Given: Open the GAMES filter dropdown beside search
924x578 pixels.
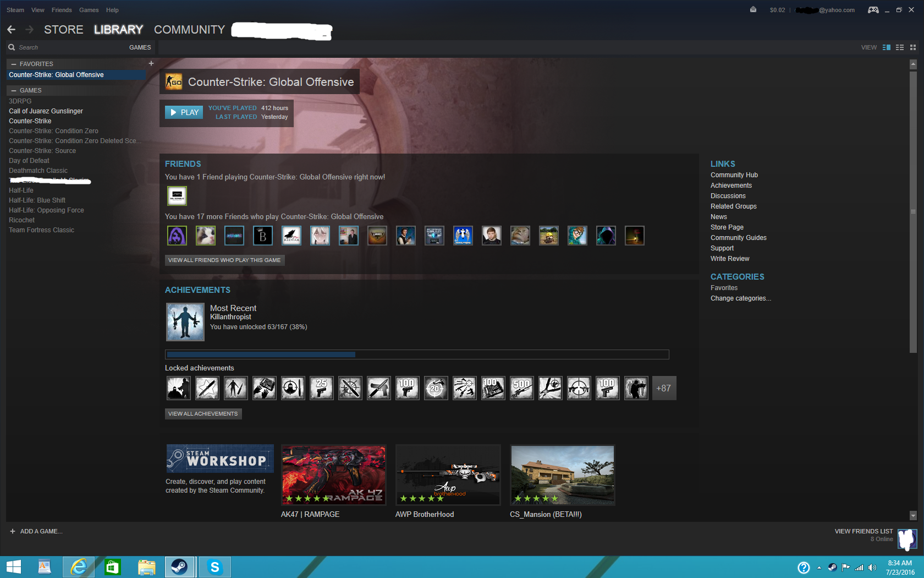Looking at the screenshot, I should pos(140,47).
